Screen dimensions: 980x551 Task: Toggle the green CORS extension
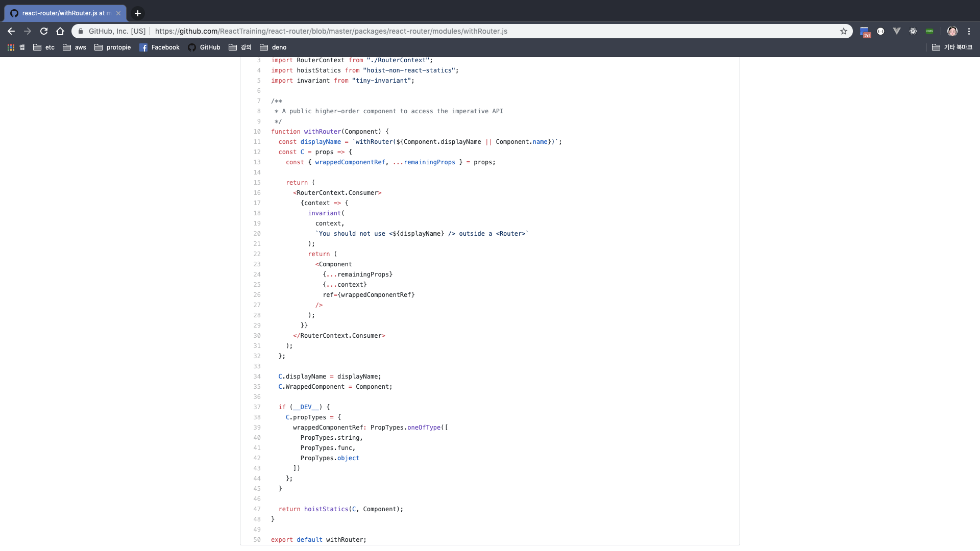click(929, 31)
